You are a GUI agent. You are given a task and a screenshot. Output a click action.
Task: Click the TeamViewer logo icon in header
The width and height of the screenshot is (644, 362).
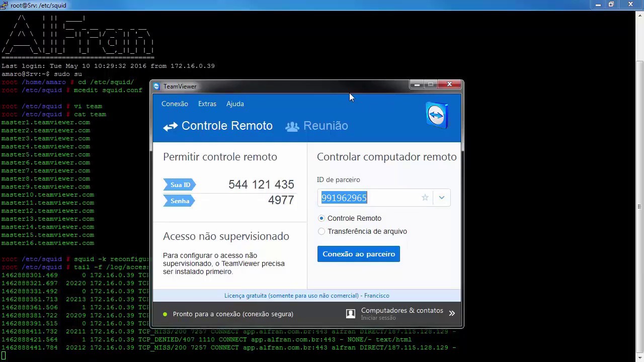(x=437, y=116)
